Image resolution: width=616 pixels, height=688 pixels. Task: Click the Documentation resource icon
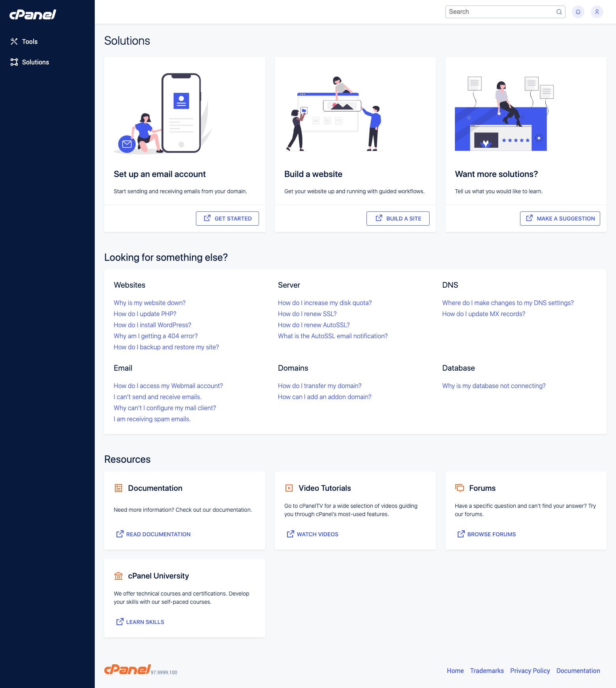point(118,488)
